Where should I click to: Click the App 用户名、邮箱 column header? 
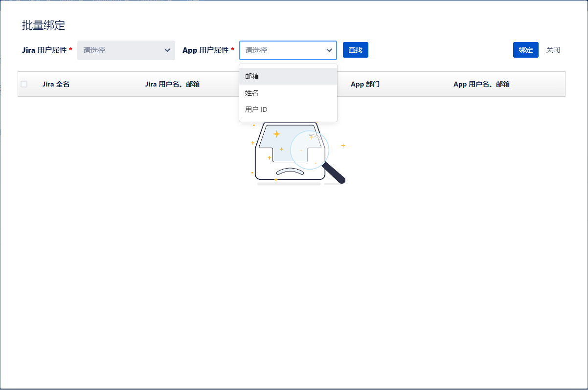[x=481, y=84]
